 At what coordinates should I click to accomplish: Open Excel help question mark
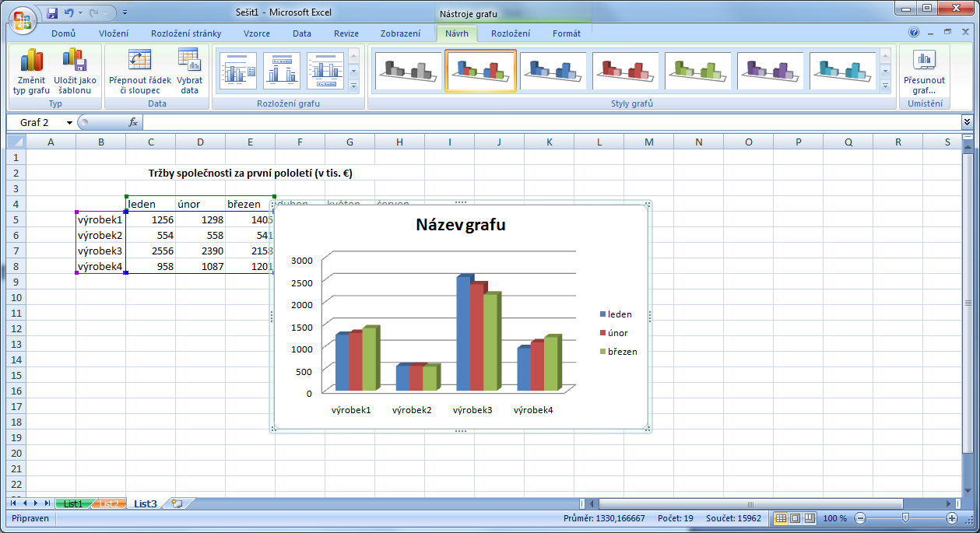[x=915, y=33]
